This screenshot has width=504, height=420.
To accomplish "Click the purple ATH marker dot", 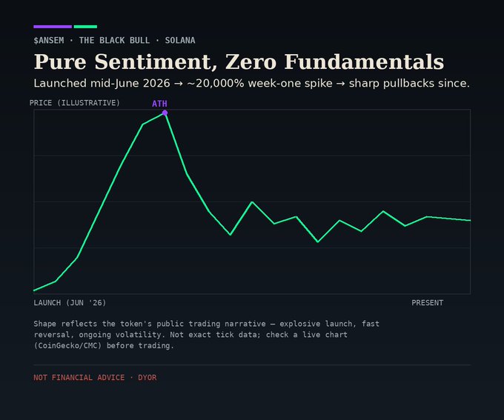I will point(165,113).
